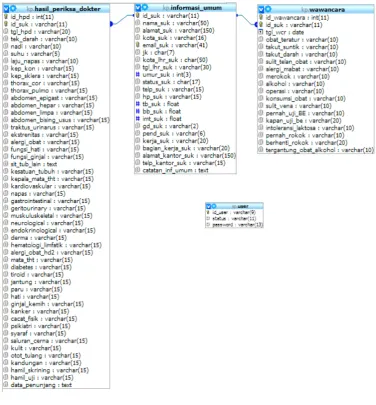This screenshot has height=405, width=376.
Task: Open options circle icon on user table header
Action: [x=214, y=206]
